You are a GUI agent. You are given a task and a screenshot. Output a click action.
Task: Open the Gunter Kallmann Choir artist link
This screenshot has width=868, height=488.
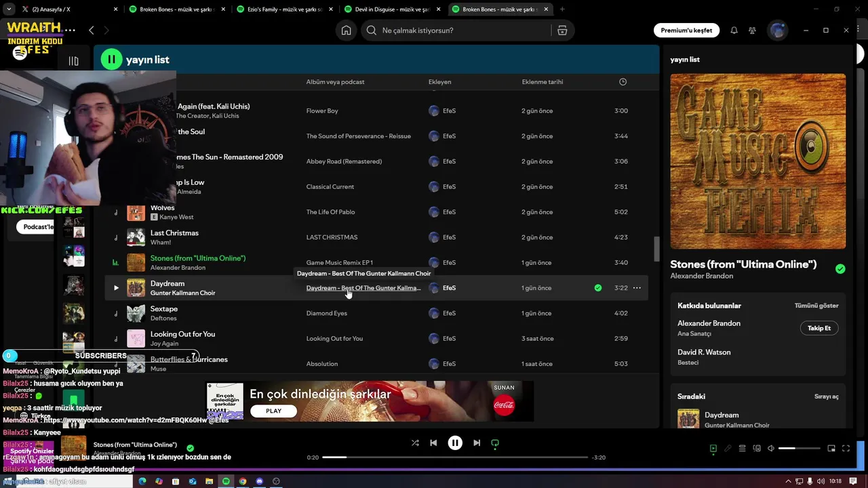[x=182, y=293]
